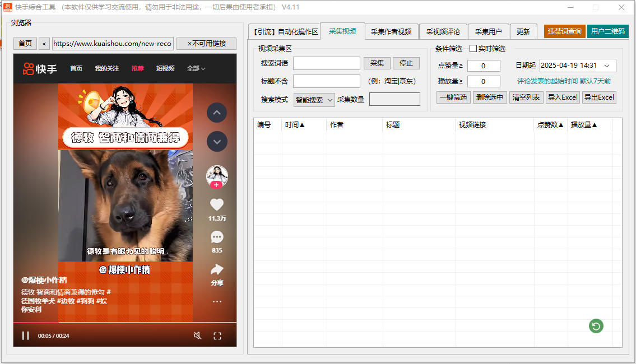Viewport: 636px width, 364px height.
Task: Unmute the video with the speaker icon
Action: click(198, 335)
